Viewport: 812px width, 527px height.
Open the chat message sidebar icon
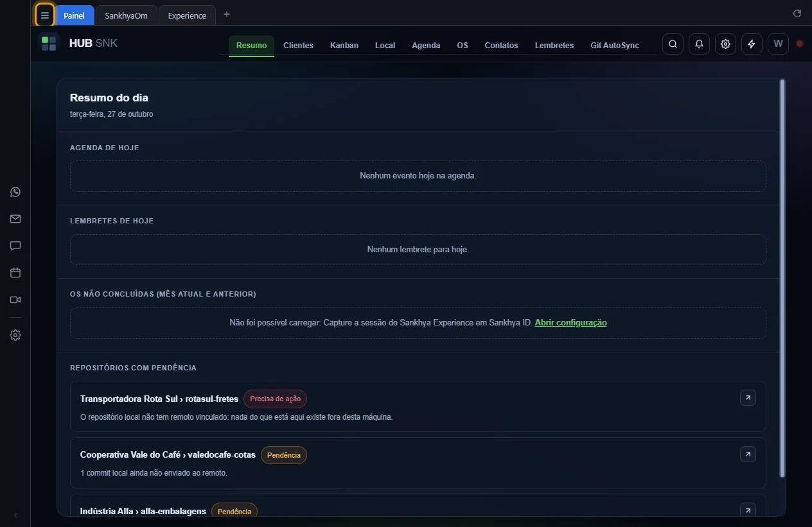coord(15,246)
